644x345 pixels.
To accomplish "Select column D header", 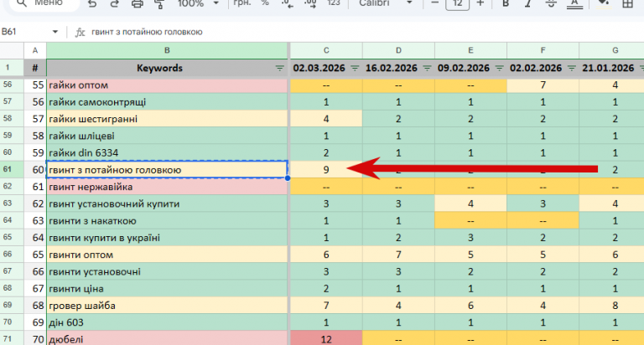I will pos(398,50).
